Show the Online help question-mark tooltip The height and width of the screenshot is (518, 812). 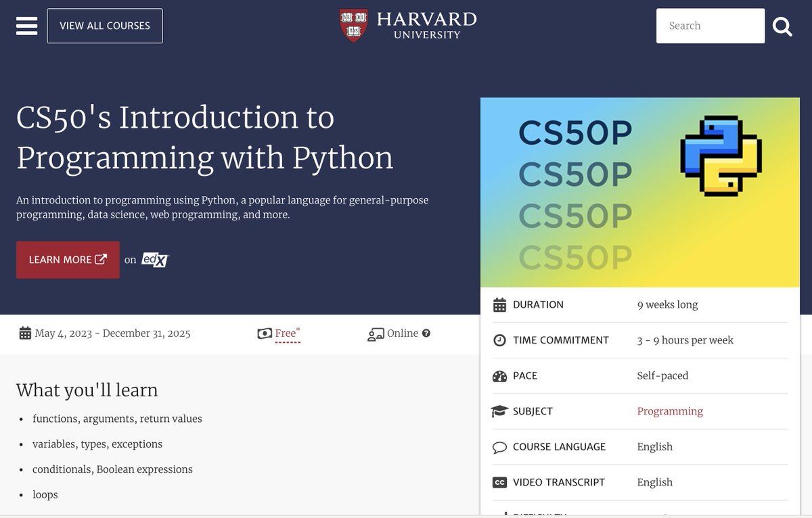coord(426,333)
